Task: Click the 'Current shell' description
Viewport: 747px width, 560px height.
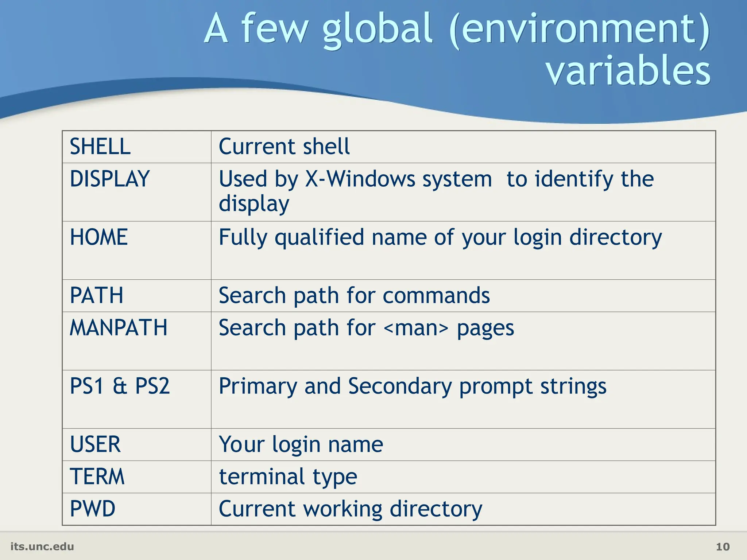Action: (x=284, y=147)
